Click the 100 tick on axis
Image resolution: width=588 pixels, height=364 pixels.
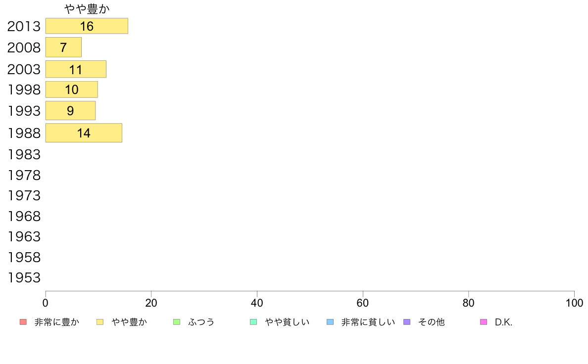click(x=574, y=303)
